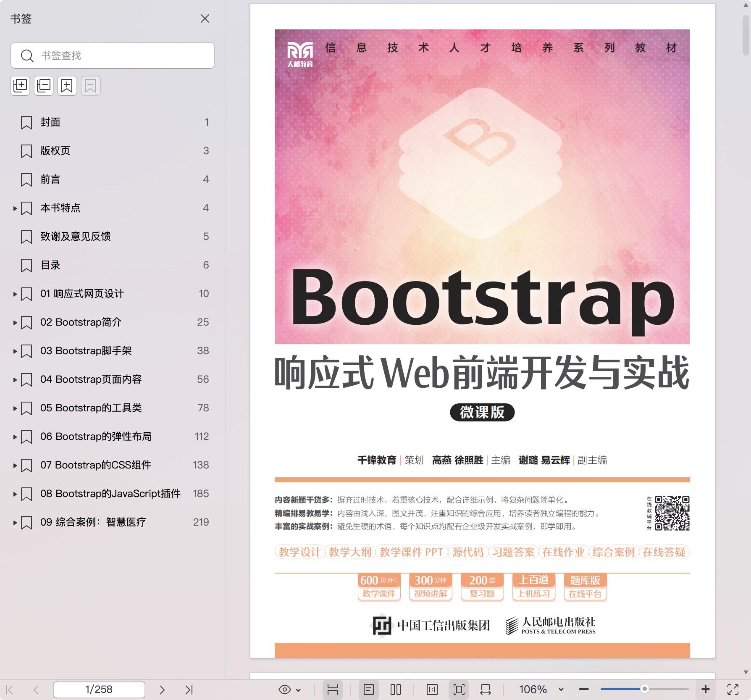
Task: Open the eye mode dropdown arrow
Action: click(x=298, y=690)
